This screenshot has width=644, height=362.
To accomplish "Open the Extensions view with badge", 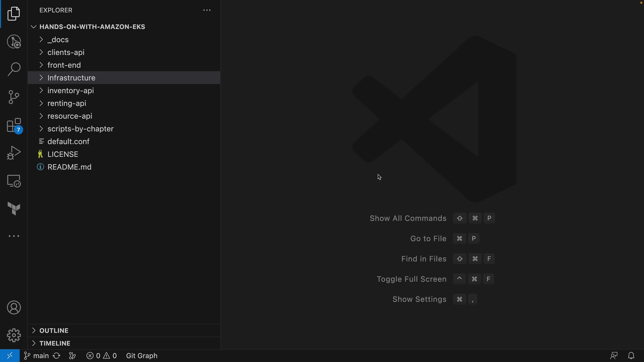I will [x=14, y=125].
